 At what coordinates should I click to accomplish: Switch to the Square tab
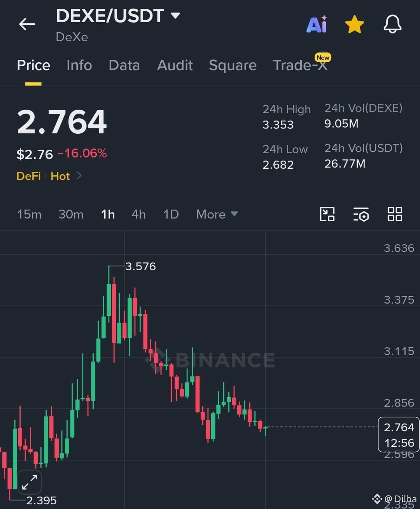[233, 65]
